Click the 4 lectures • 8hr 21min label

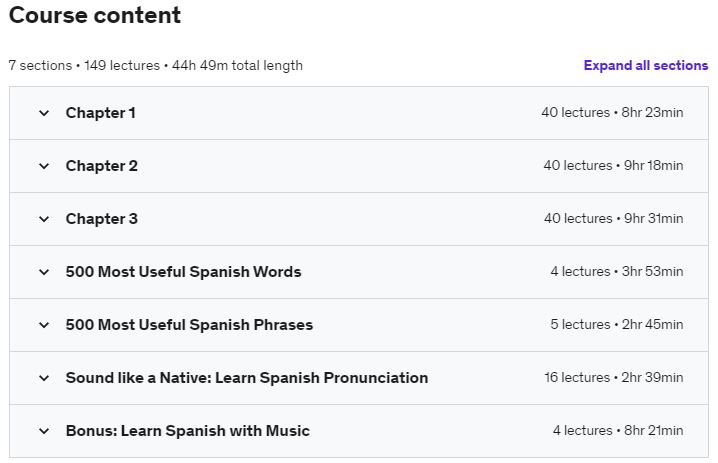[618, 431]
